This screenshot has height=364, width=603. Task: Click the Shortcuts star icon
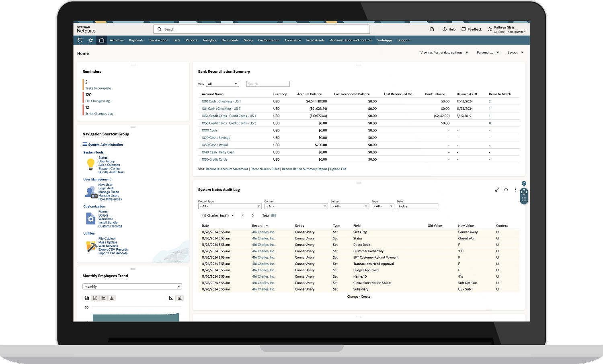click(x=91, y=40)
